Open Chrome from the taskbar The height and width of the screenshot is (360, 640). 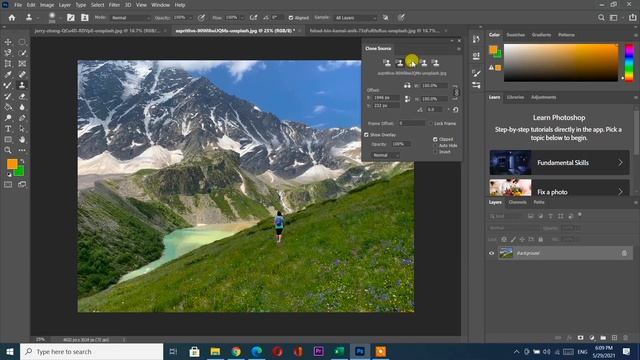point(236,351)
